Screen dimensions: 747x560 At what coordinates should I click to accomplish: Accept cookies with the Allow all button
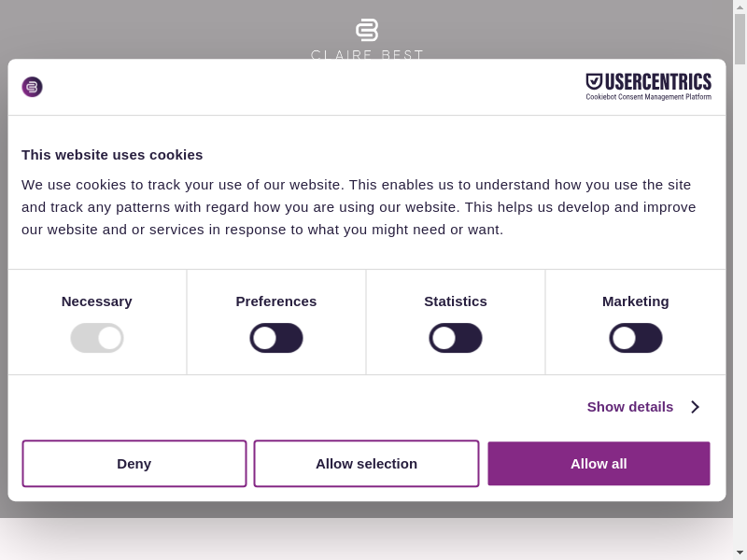click(x=599, y=464)
